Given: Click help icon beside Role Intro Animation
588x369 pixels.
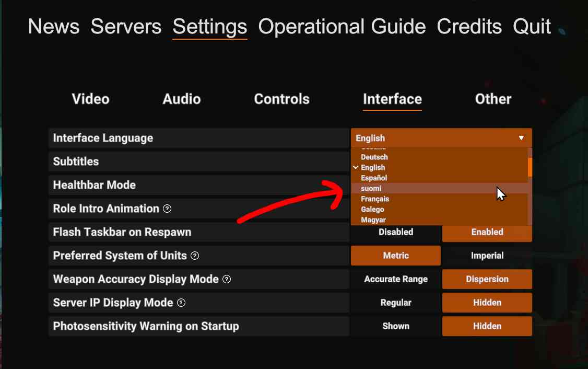Looking at the screenshot, I should point(167,209).
